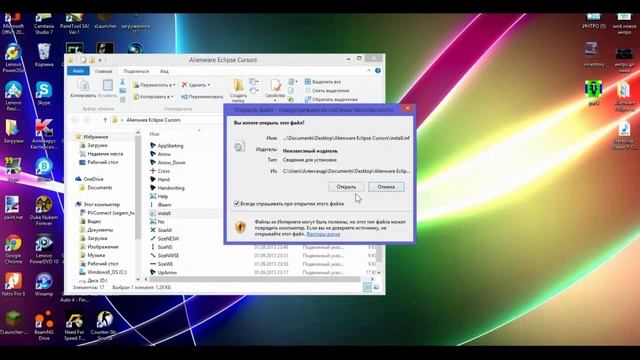Open Explorer help question-mark icon
This screenshot has width=640, height=360.
[x=378, y=71]
